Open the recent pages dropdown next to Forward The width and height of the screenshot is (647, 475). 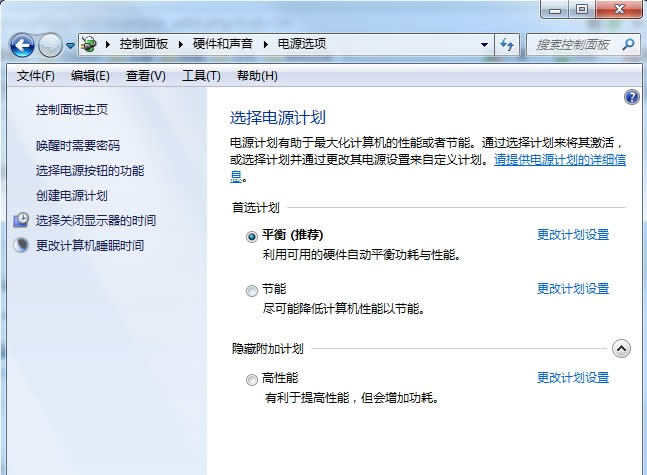[x=70, y=46]
